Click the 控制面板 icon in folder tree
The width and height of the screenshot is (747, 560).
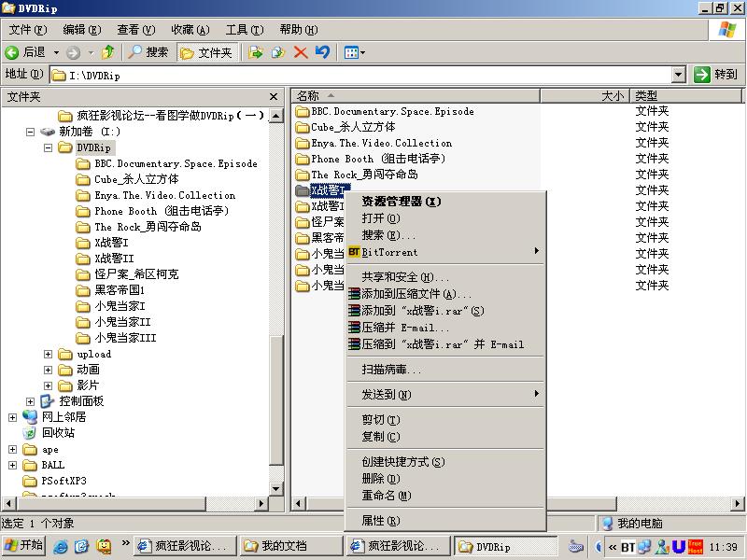(48, 401)
